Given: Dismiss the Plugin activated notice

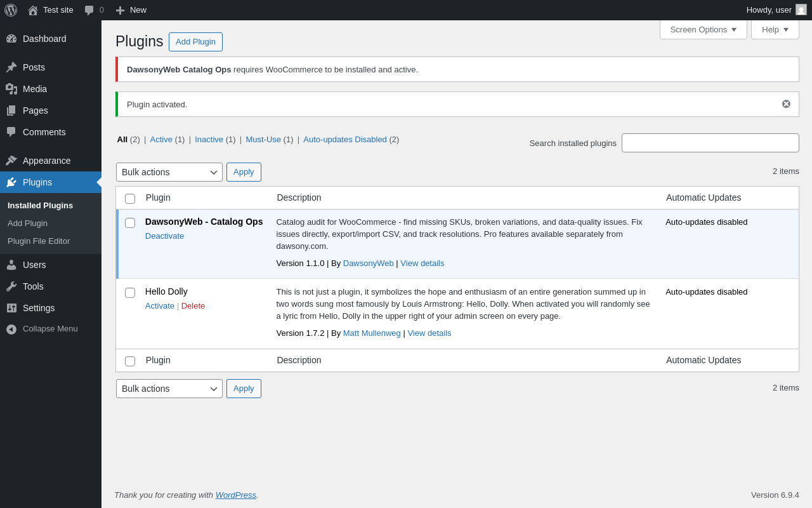Looking at the screenshot, I should [786, 104].
